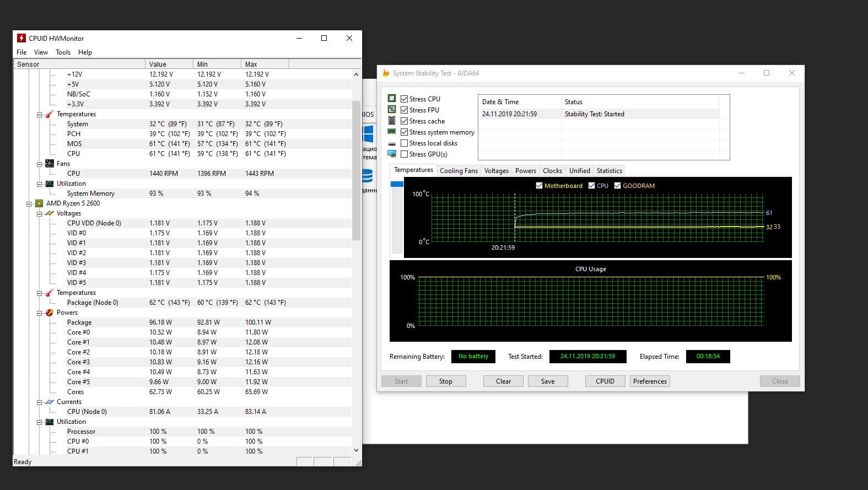This screenshot has height=490, width=868.
Task: Click the monitor icon beside Stress GPU(s)
Action: coord(392,154)
